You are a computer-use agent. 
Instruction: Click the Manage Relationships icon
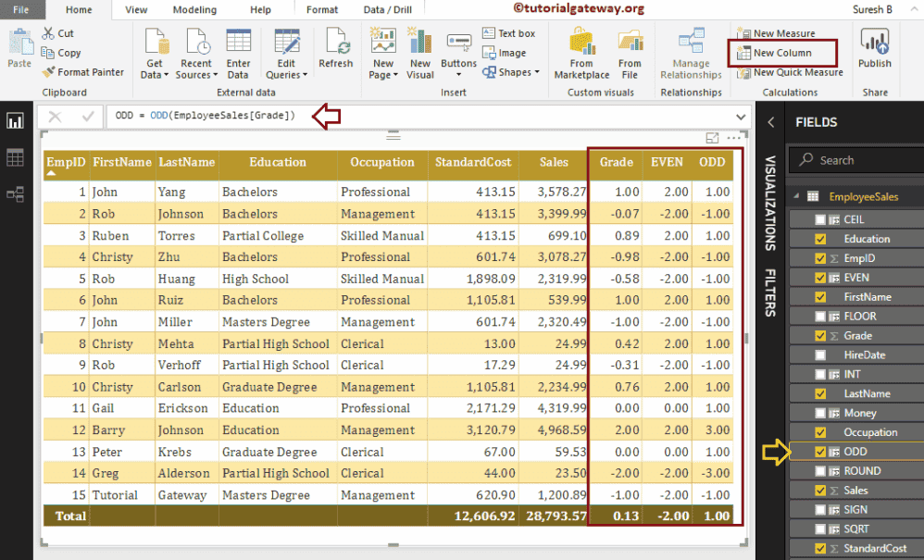pyautogui.click(x=691, y=54)
